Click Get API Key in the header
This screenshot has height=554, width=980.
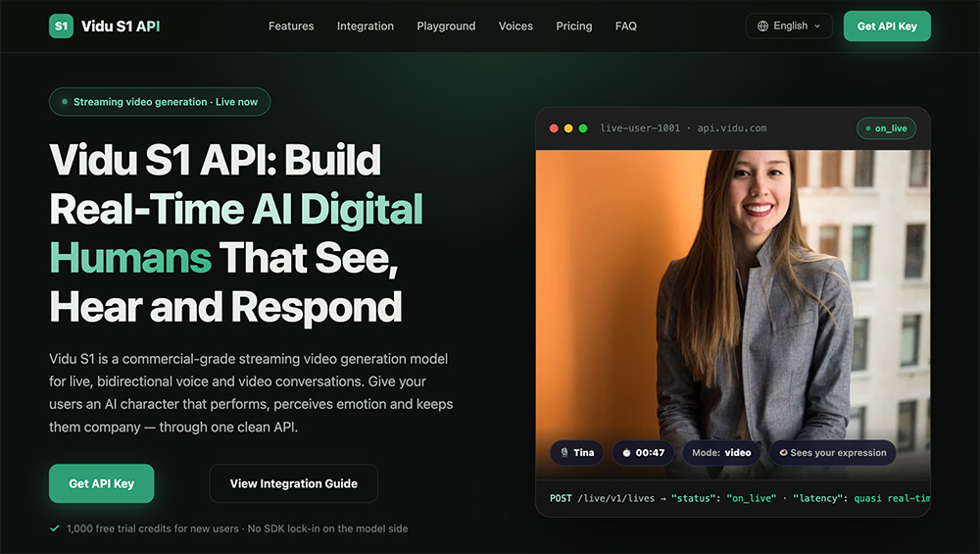click(887, 26)
